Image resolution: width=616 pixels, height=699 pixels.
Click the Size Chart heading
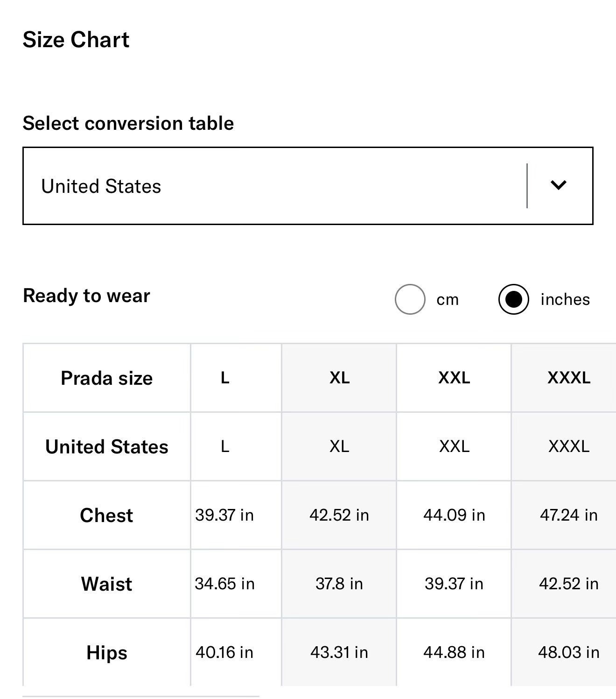(x=76, y=40)
